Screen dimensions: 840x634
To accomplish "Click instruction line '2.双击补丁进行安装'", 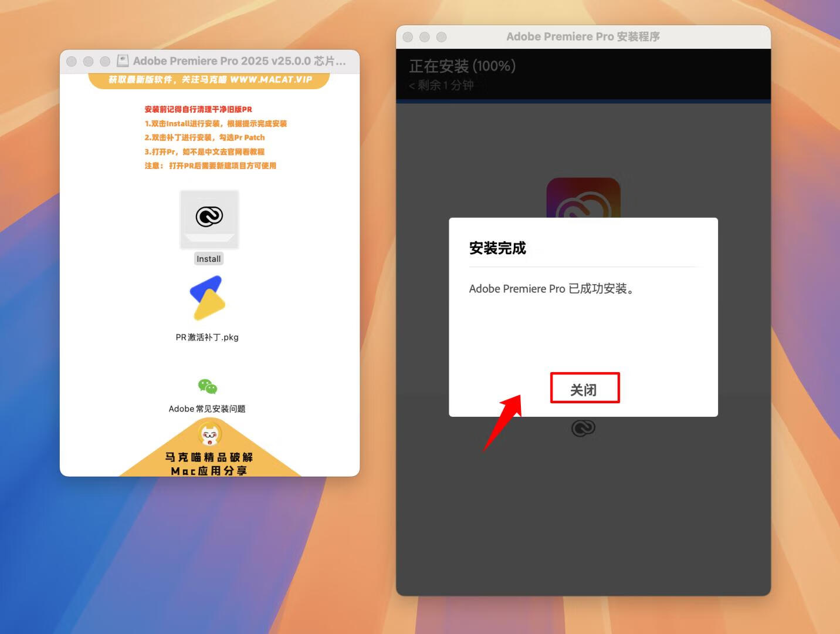I will [x=205, y=137].
